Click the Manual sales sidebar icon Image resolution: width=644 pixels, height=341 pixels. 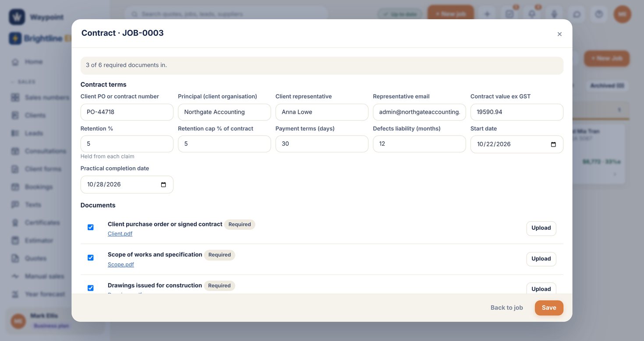15,276
